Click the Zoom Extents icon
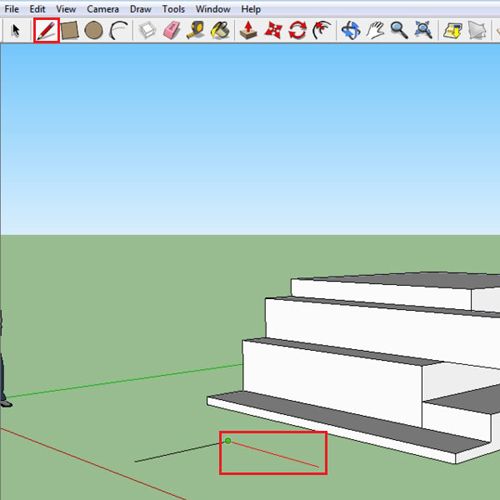Image resolution: width=500 pixels, height=500 pixels. coord(423,30)
